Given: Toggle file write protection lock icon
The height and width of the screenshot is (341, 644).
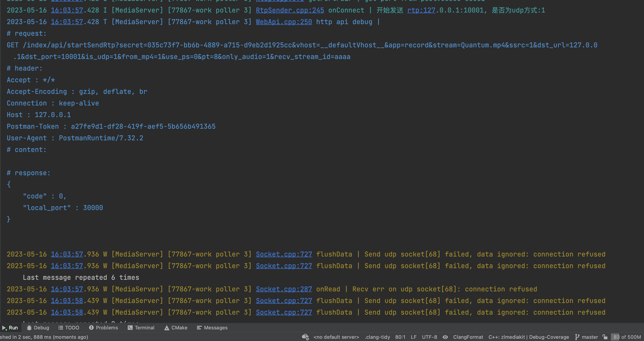Looking at the screenshot, I should coord(604,337).
